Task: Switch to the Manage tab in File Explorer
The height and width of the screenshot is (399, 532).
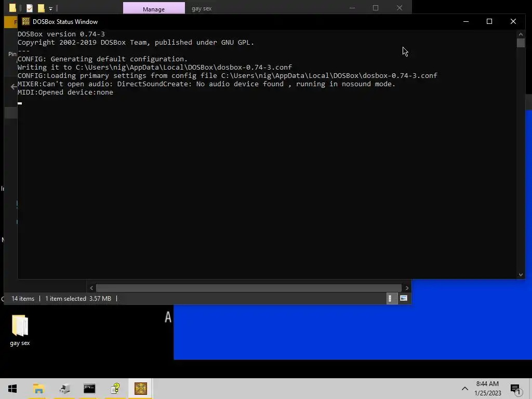Action: coord(154,8)
